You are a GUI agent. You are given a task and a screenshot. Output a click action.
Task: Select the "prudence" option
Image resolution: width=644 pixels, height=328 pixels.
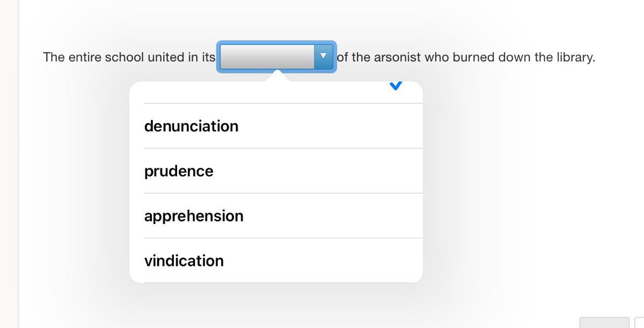click(x=179, y=171)
